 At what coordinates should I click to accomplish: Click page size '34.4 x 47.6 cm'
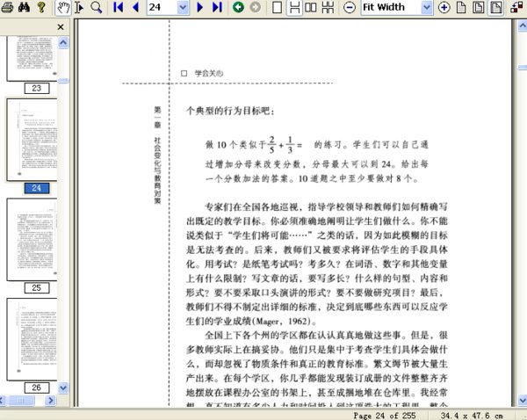472,416
